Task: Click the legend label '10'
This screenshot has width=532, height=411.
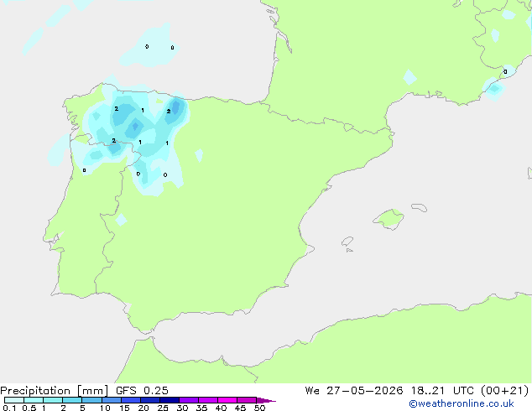Action: point(105,408)
